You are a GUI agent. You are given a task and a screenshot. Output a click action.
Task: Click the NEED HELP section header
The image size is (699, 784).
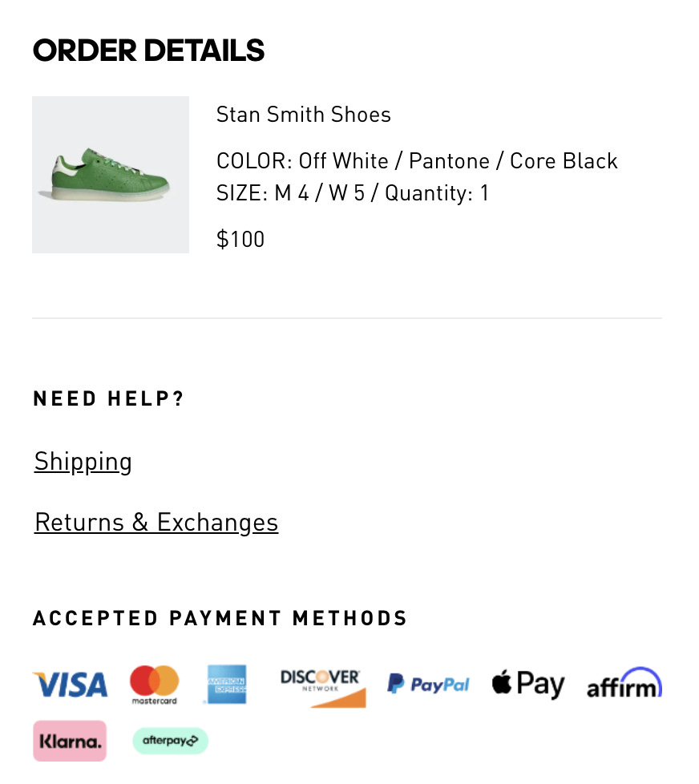pos(108,398)
